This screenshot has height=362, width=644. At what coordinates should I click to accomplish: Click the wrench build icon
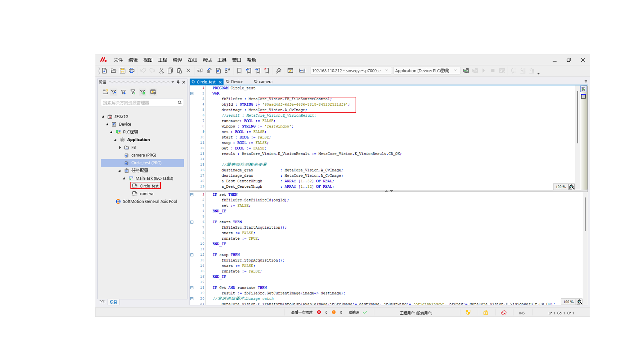(x=278, y=71)
